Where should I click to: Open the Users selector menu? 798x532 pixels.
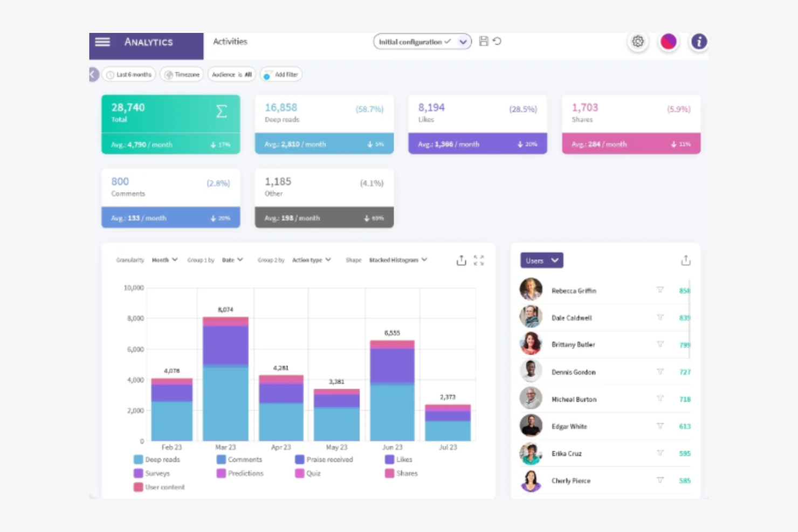tap(541, 260)
